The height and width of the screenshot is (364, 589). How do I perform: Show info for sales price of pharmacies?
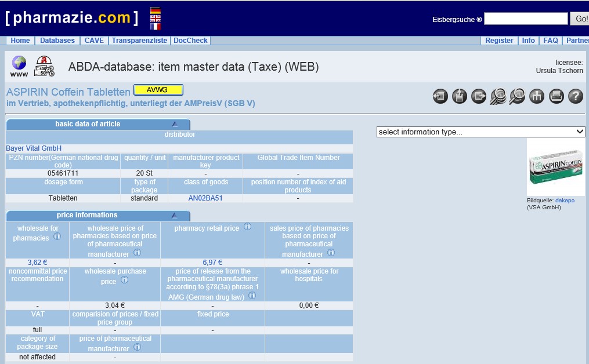click(x=331, y=253)
